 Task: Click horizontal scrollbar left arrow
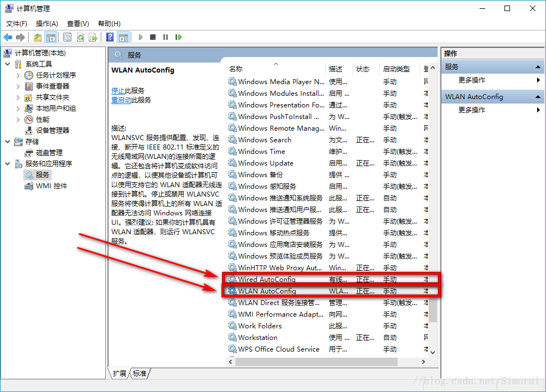[x=230, y=362]
